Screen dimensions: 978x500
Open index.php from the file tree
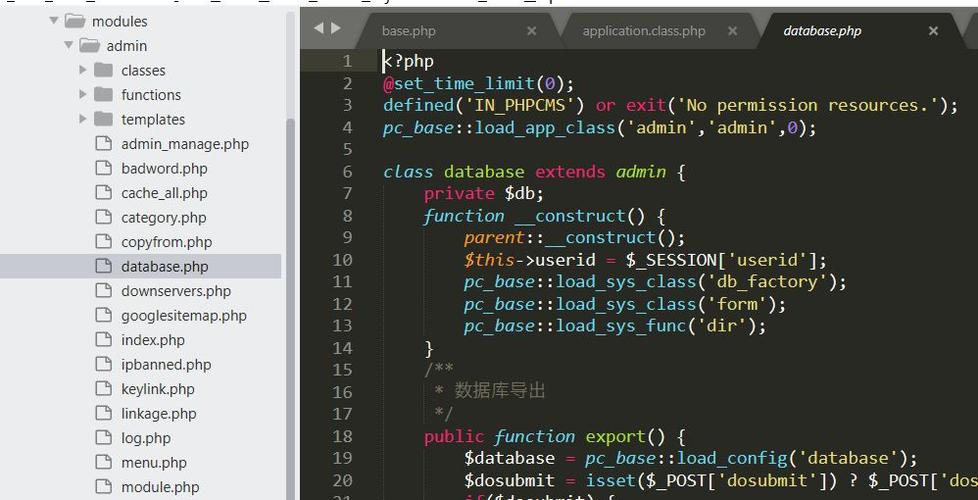tap(153, 340)
